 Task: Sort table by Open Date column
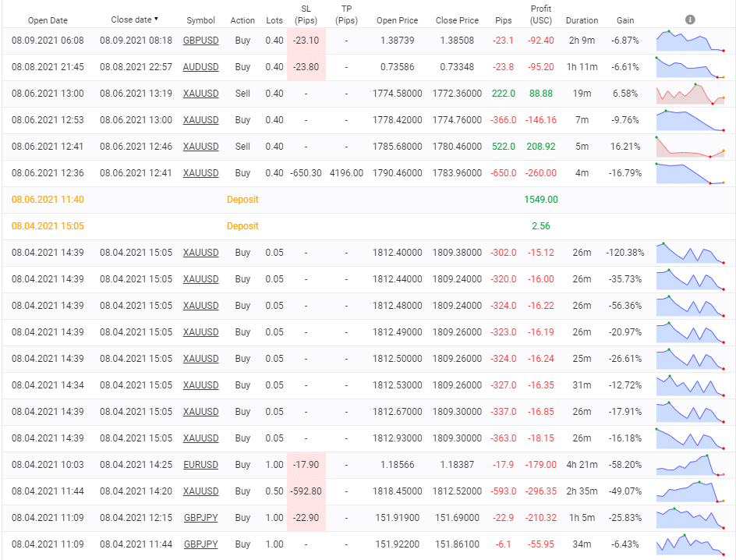[48, 20]
